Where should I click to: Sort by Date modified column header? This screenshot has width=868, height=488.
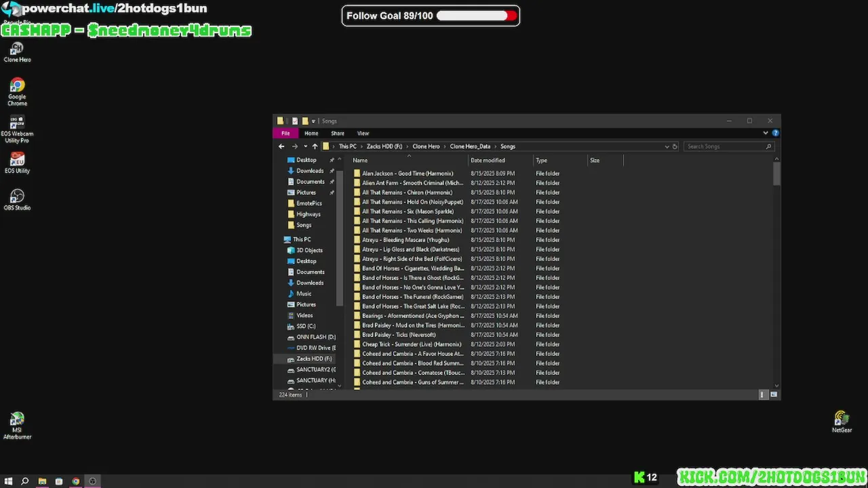tap(500, 161)
